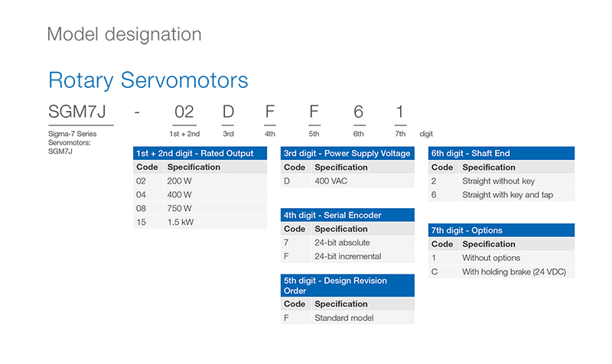Click the "Without options" specification
The width and height of the screenshot is (612, 364).
[491, 258]
